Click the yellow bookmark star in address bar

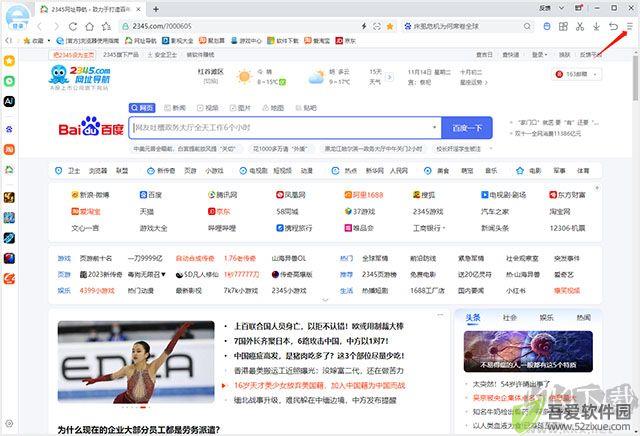[390, 27]
